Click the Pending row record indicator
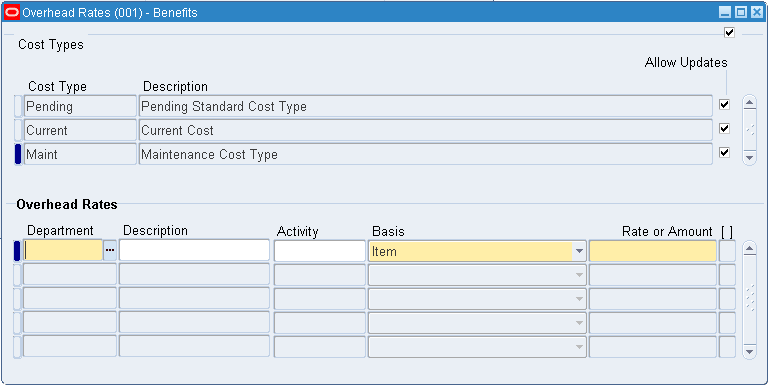This screenshot has height=385, width=768. tap(18, 106)
